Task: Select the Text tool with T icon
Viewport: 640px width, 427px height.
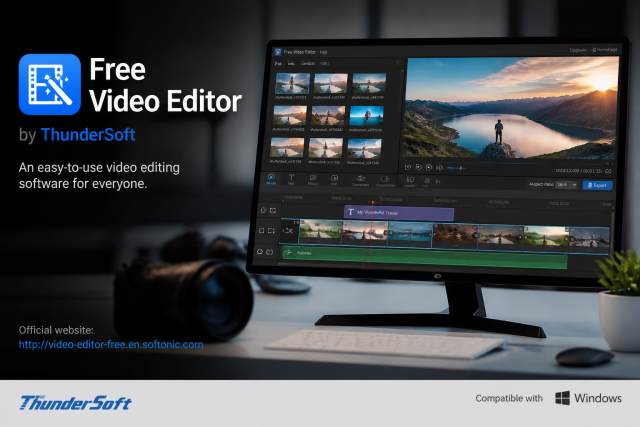Action: point(291,179)
